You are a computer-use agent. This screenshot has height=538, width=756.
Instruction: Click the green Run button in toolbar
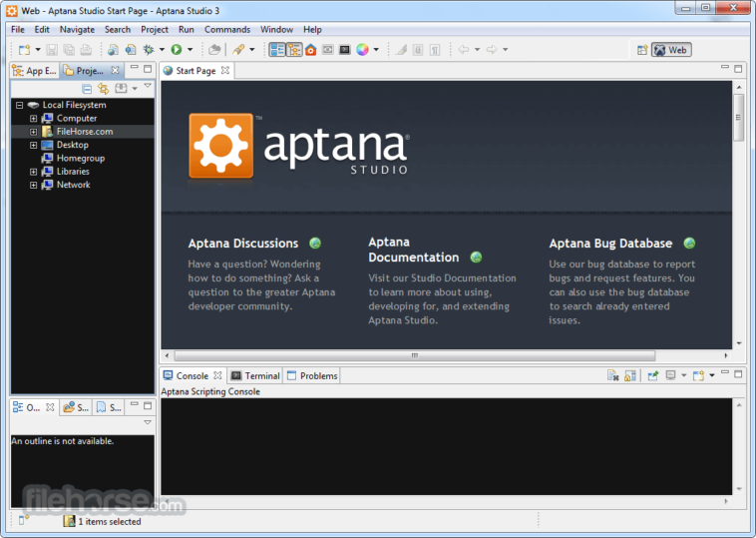click(x=176, y=50)
